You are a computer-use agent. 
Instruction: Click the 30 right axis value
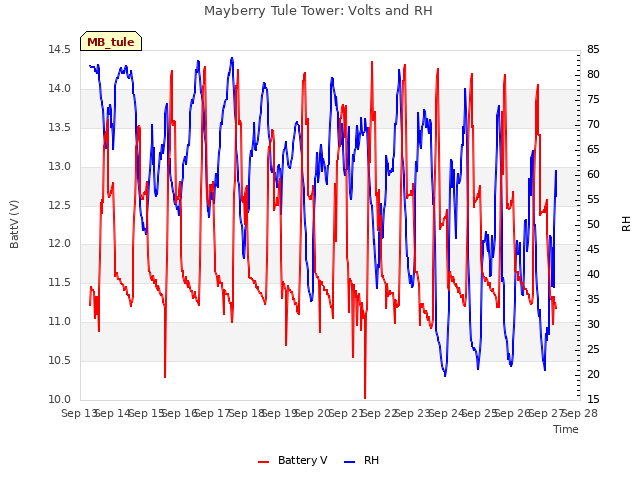[593, 324]
